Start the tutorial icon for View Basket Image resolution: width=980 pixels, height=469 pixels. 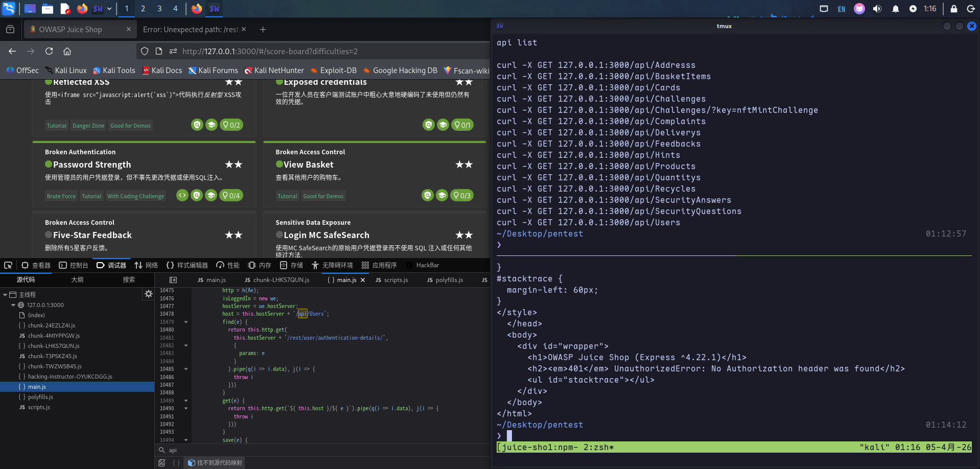tap(442, 195)
